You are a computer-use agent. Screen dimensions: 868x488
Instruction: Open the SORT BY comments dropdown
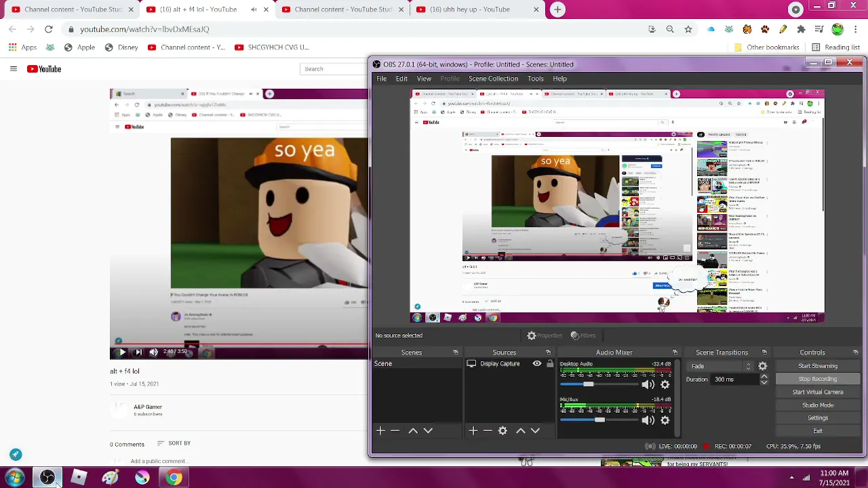point(174,443)
